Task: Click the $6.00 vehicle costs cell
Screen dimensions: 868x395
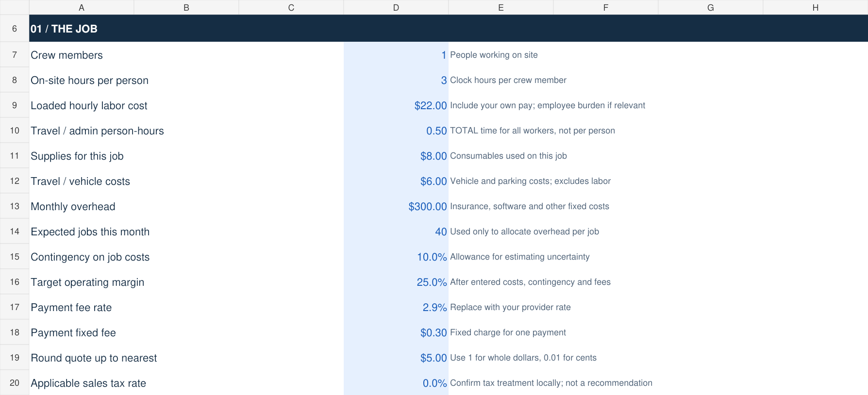Action: [x=396, y=181]
